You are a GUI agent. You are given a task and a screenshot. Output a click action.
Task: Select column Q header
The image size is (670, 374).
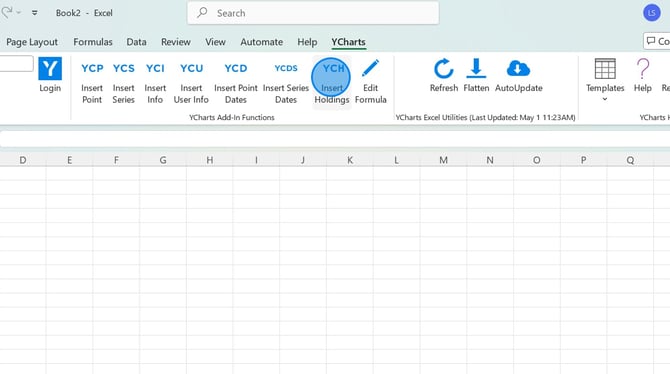(630, 160)
